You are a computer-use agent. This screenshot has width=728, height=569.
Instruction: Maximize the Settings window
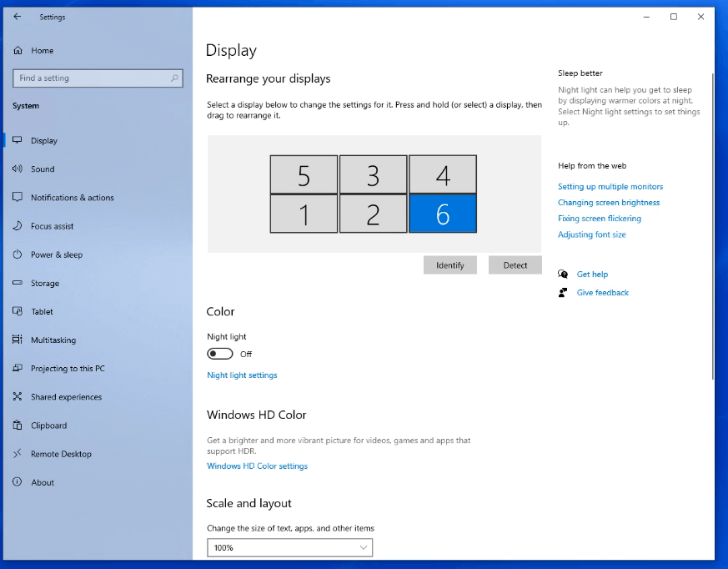pyautogui.click(x=674, y=17)
